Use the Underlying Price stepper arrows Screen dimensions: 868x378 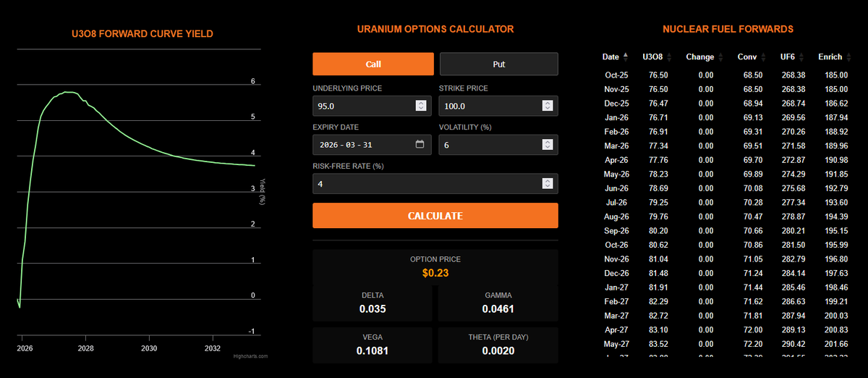(x=421, y=106)
